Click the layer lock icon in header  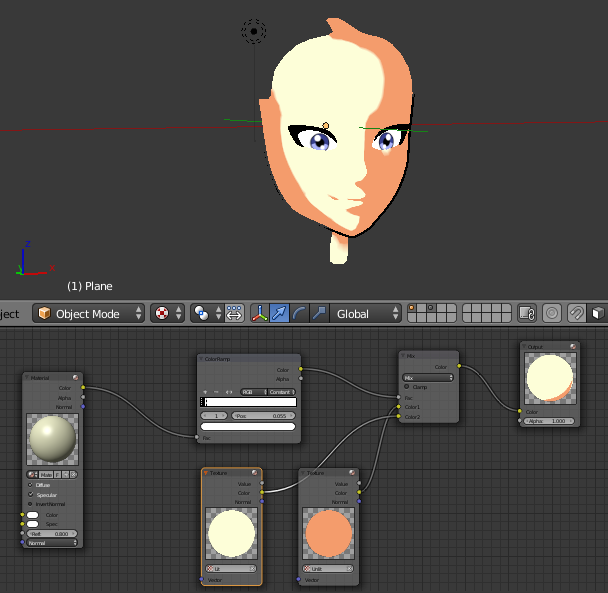[528, 313]
